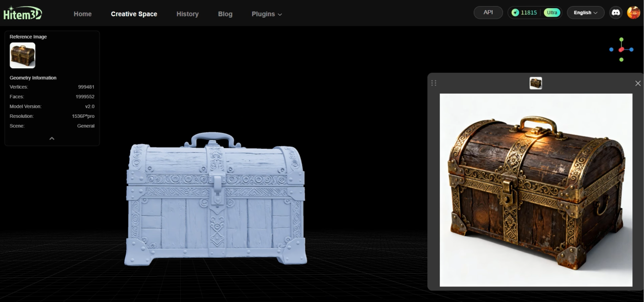Click the large reference chest image
The width and height of the screenshot is (644, 302).
pyautogui.click(x=536, y=190)
